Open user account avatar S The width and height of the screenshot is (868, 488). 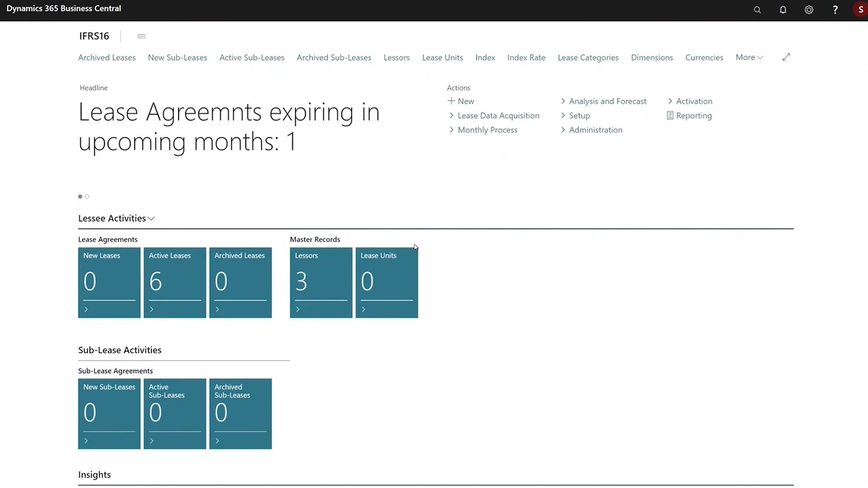(x=860, y=10)
